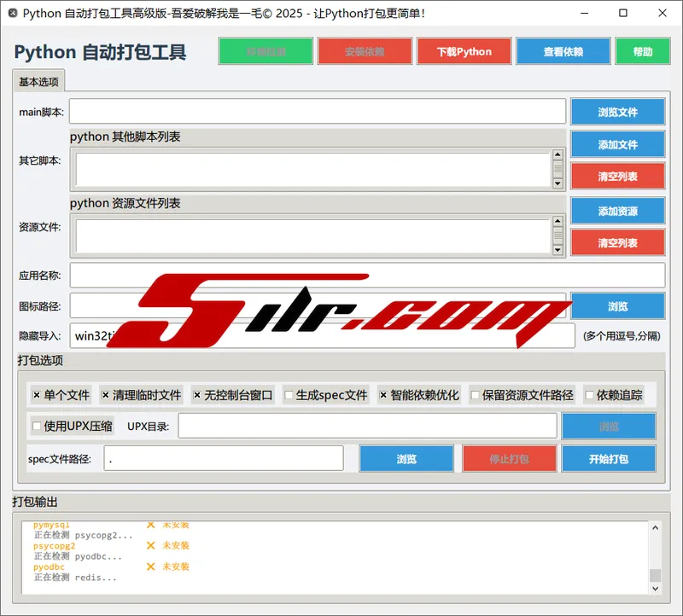The height and width of the screenshot is (616, 683).
Task: Click the 添加资源 button
Action: click(617, 211)
